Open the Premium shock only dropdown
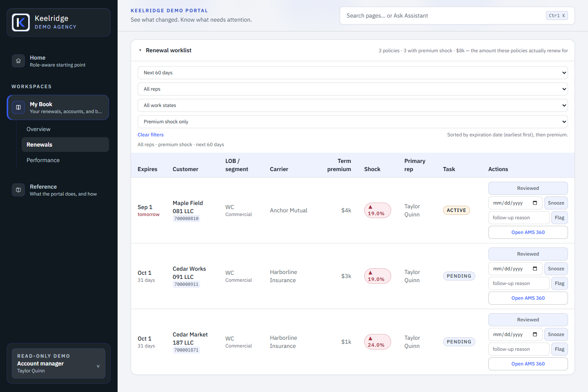This screenshot has width=588, height=392. [x=353, y=122]
